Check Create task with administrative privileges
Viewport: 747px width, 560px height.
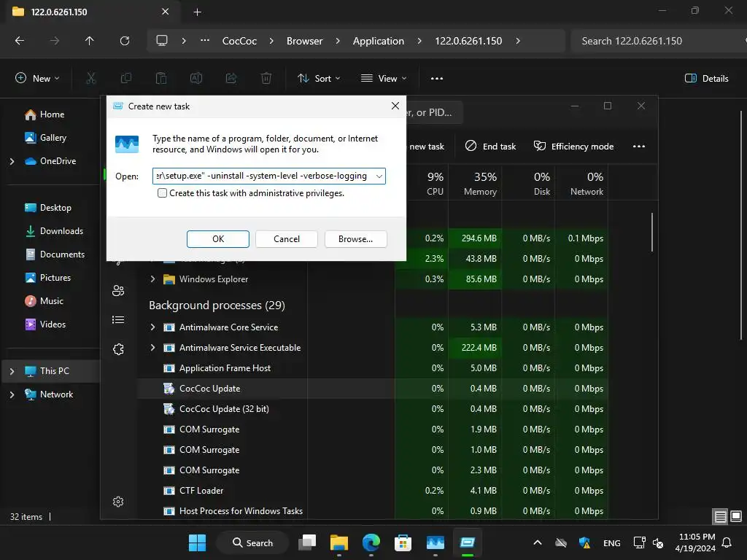tap(162, 193)
